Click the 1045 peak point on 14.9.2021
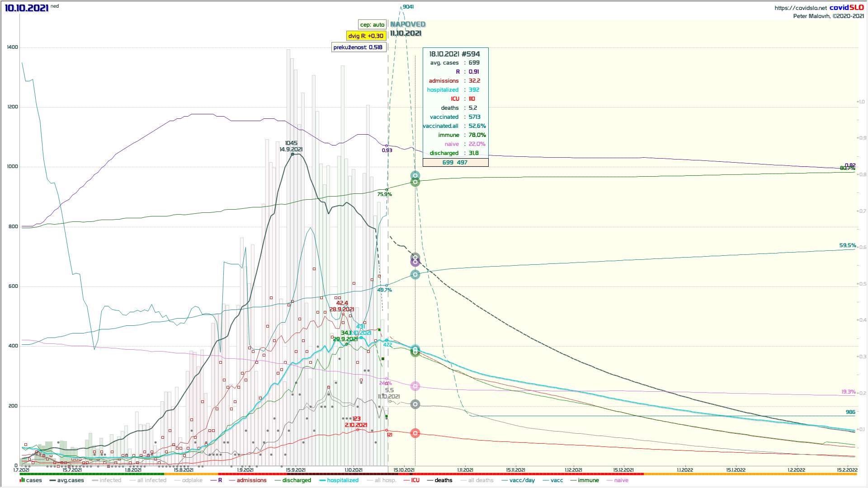Screen dimensions: 868x488 (292, 154)
